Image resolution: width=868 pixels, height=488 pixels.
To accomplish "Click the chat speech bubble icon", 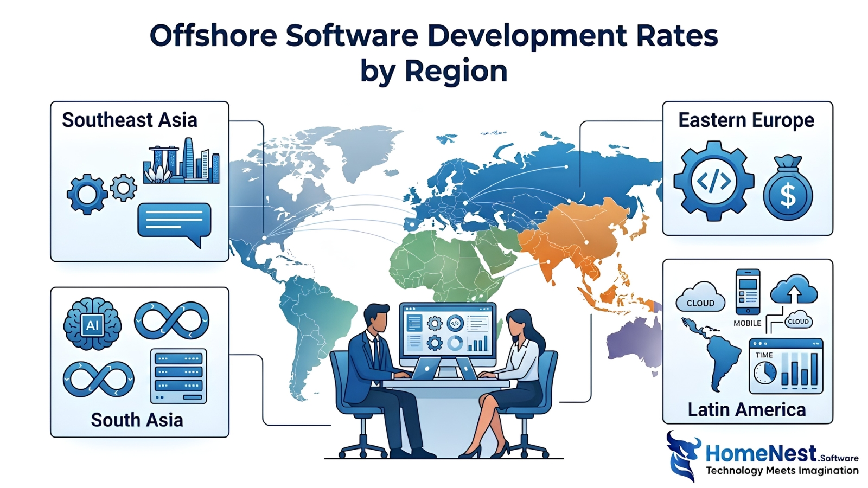I will click(x=174, y=224).
